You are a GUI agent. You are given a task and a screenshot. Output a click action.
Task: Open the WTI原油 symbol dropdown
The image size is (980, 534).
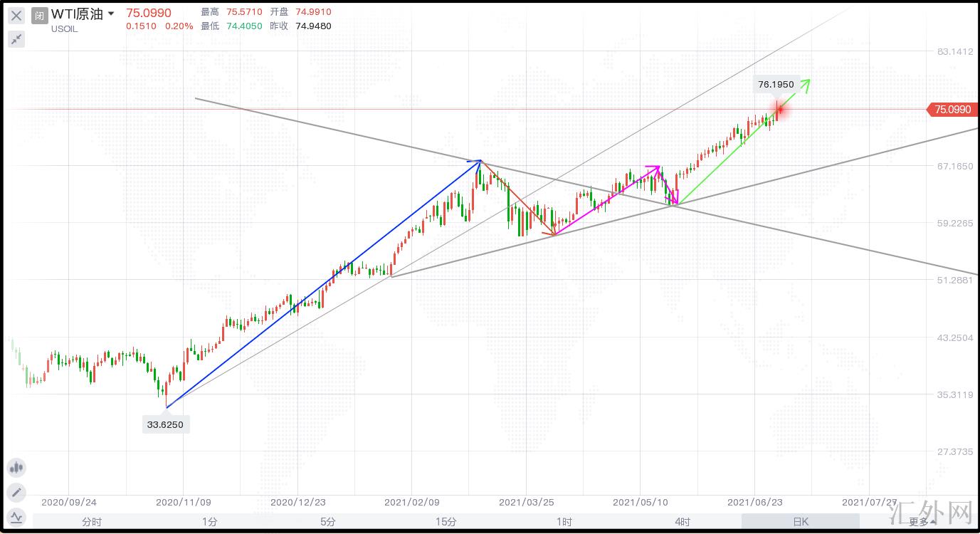point(110,14)
